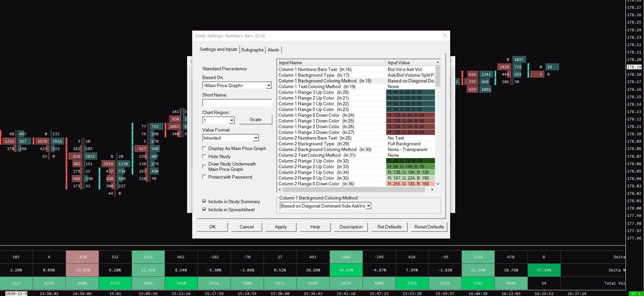
Task: Select Column 1 Background Type row
Action: [356, 75]
